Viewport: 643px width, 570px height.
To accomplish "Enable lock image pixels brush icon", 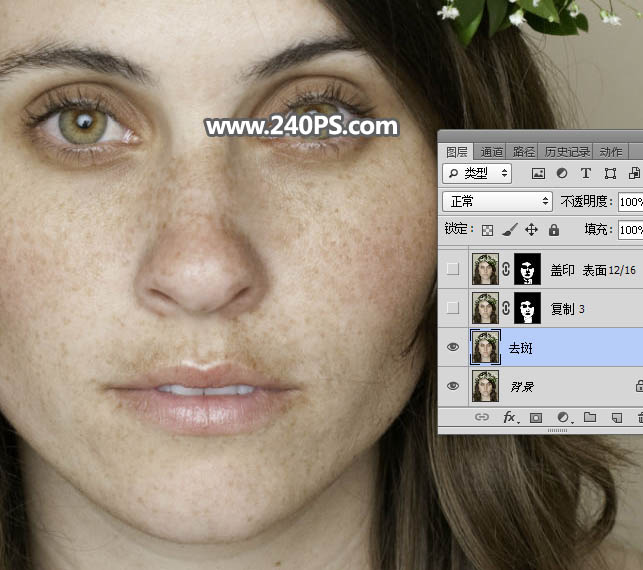I will pos(510,230).
